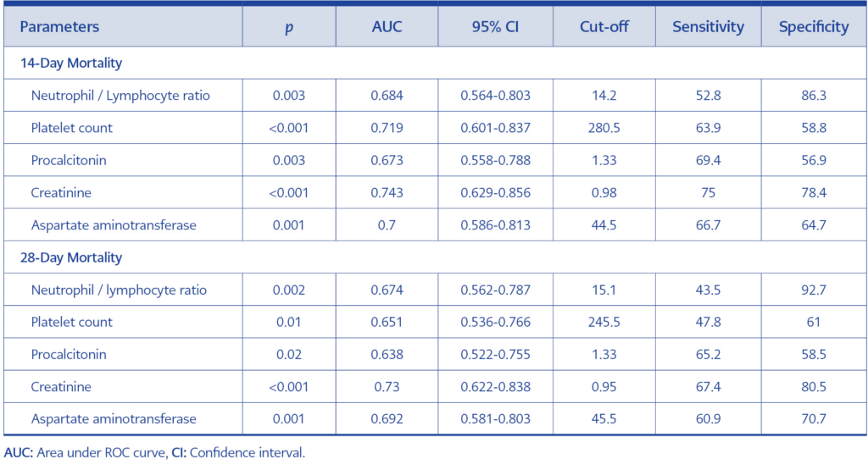
Task: Click the AUC and CI abbreviation footnote
Action: pos(154,453)
